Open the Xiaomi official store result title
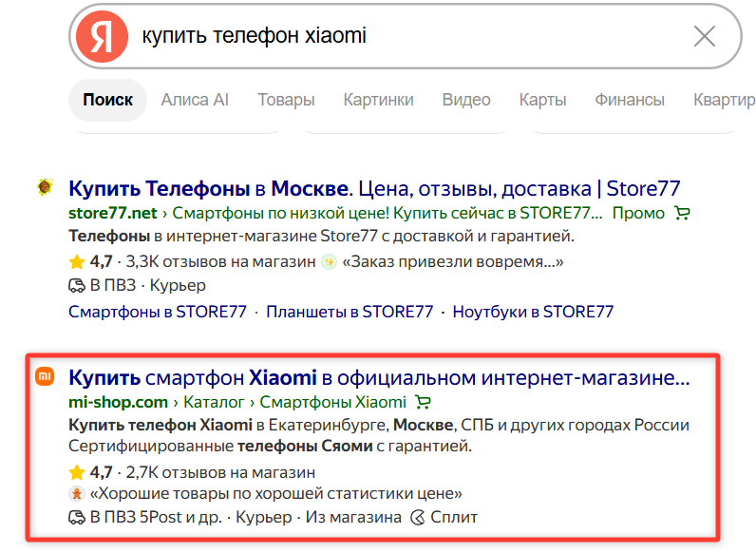This screenshot has height=553, width=756. click(x=380, y=377)
